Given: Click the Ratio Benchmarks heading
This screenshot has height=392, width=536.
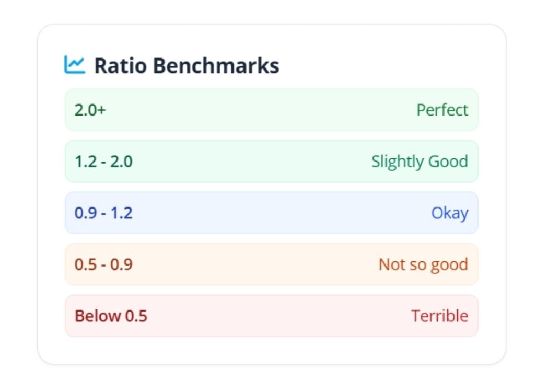Looking at the screenshot, I should (186, 65).
